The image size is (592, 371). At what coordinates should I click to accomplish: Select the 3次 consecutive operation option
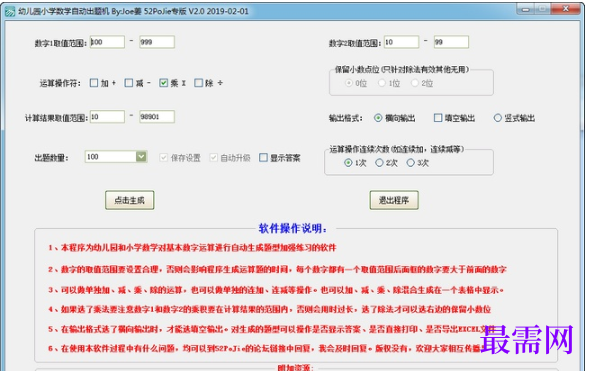[410, 163]
